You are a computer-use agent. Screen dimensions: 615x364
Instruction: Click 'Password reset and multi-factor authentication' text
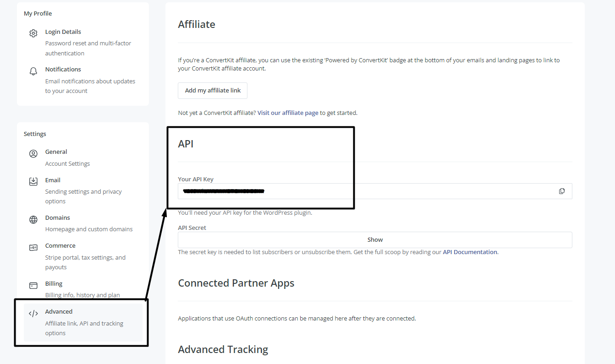click(x=88, y=48)
